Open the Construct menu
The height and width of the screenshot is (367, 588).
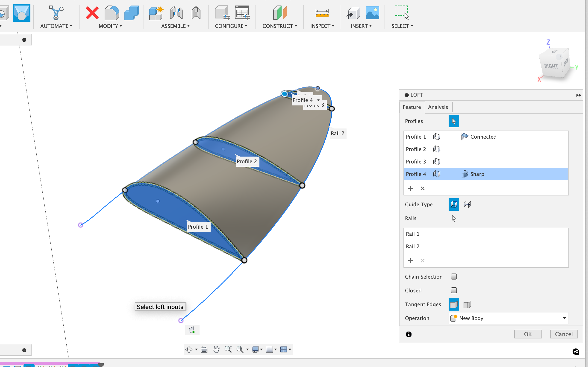[x=279, y=26]
